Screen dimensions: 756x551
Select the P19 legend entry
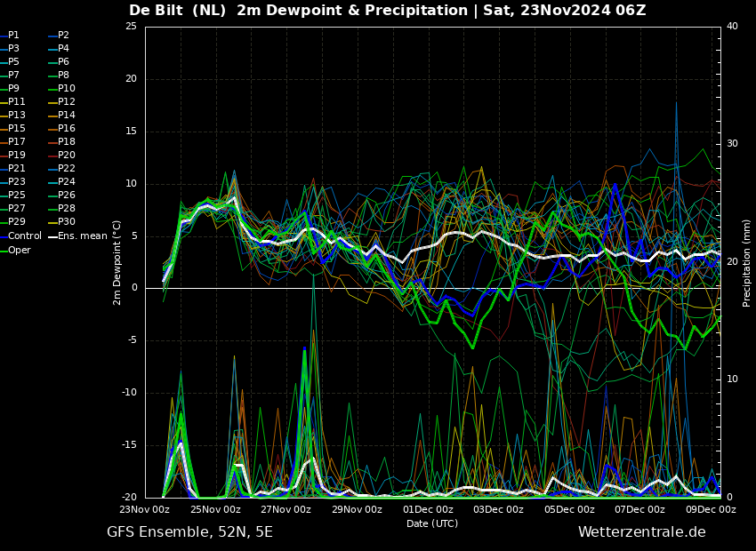(x=12, y=156)
